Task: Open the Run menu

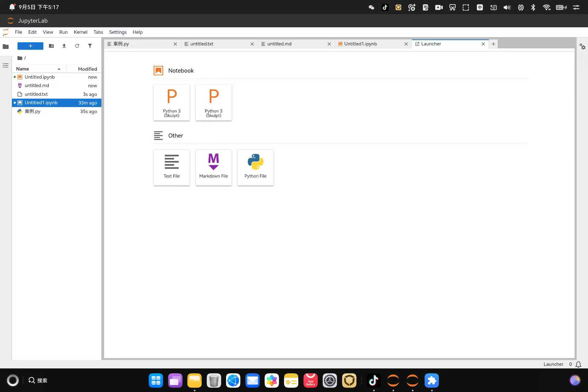Action: (x=63, y=32)
